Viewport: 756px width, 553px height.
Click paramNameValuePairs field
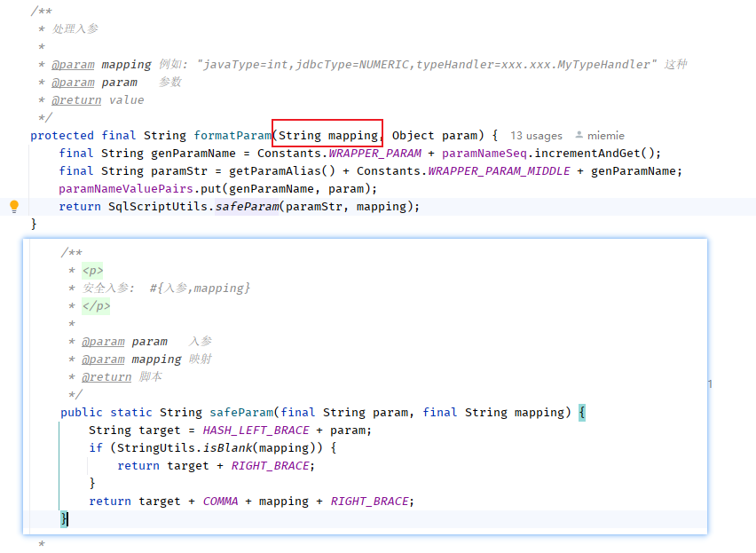click(126, 189)
